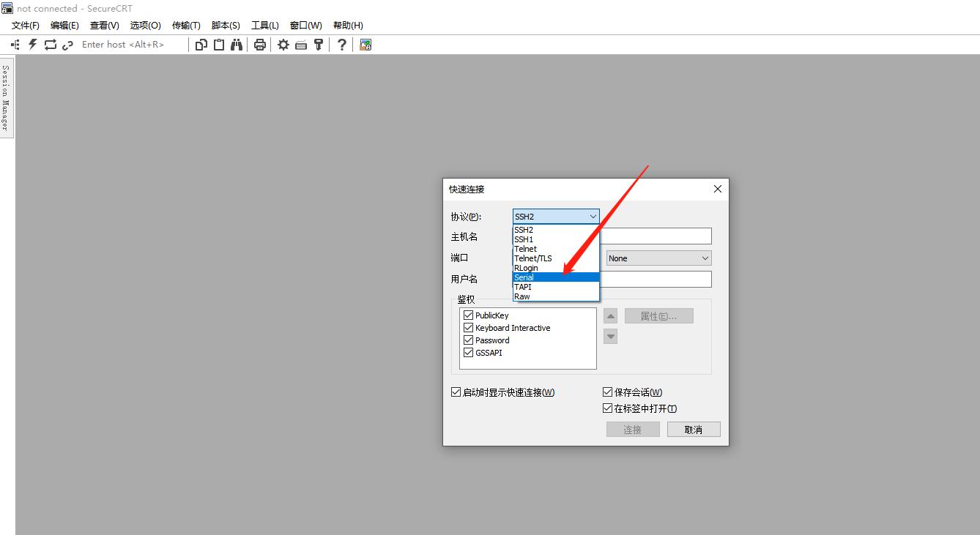Toggle 在标签中打开 checkbox
The image size is (980, 535).
tap(607, 408)
